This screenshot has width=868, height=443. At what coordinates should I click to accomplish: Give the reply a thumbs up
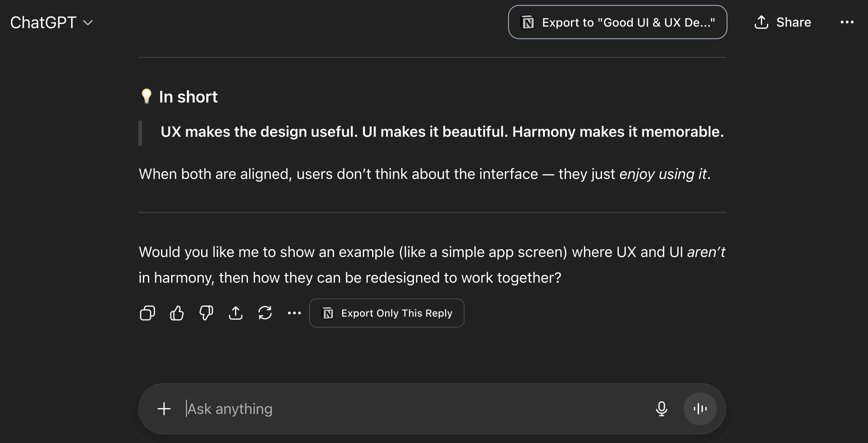coord(177,313)
